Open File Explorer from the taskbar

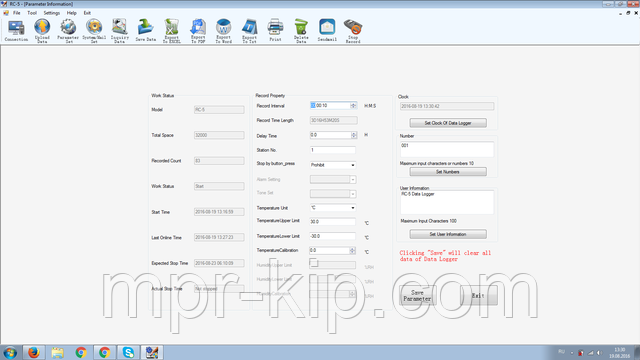[x=57, y=352]
